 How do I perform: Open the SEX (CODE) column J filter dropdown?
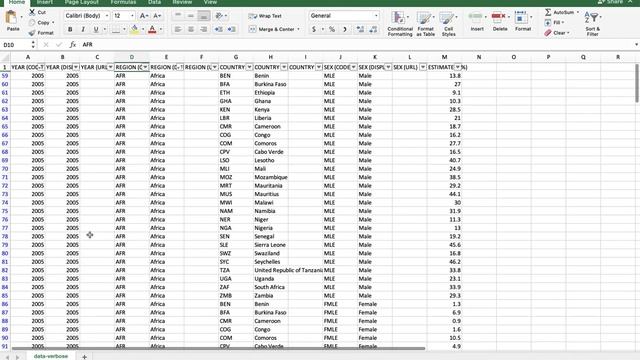pyautogui.click(x=353, y=67)
